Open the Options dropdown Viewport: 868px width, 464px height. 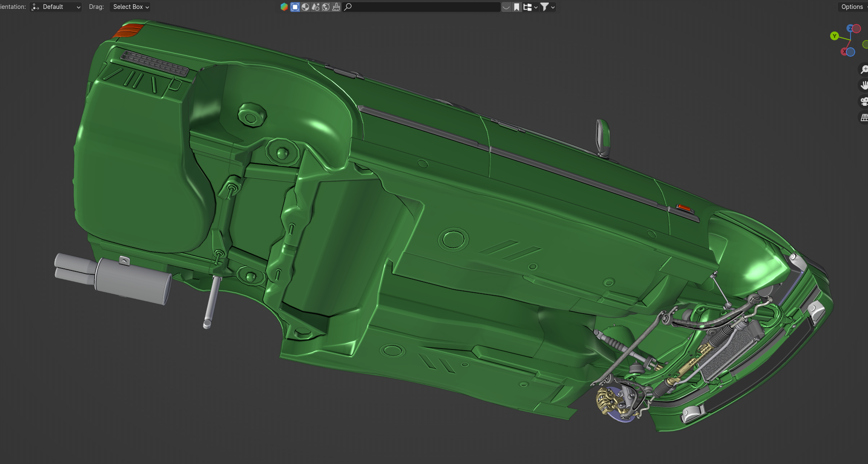pos(853,7)
